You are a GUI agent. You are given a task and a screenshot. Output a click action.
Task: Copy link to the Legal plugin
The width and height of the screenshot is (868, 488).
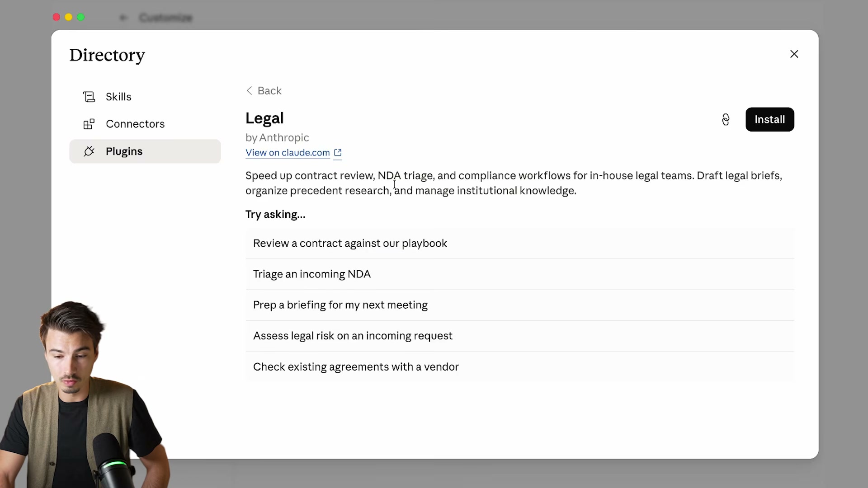[x=726, y=120]
